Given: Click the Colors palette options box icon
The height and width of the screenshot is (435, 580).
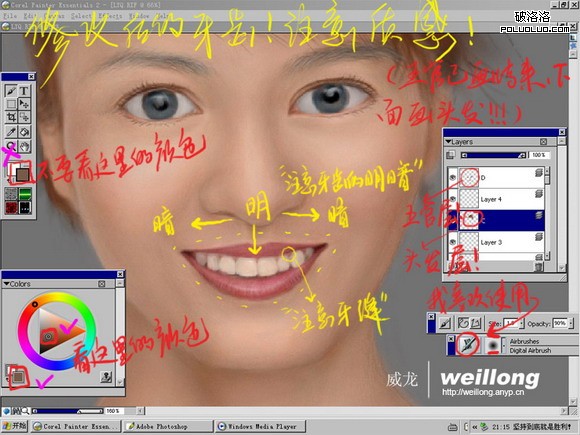Looking at the screenshot, I should (102, 284).
